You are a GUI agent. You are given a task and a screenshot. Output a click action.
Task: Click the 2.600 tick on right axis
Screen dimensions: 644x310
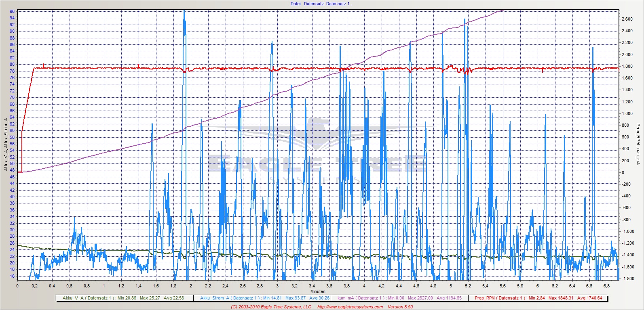click(x=627, y=19)
